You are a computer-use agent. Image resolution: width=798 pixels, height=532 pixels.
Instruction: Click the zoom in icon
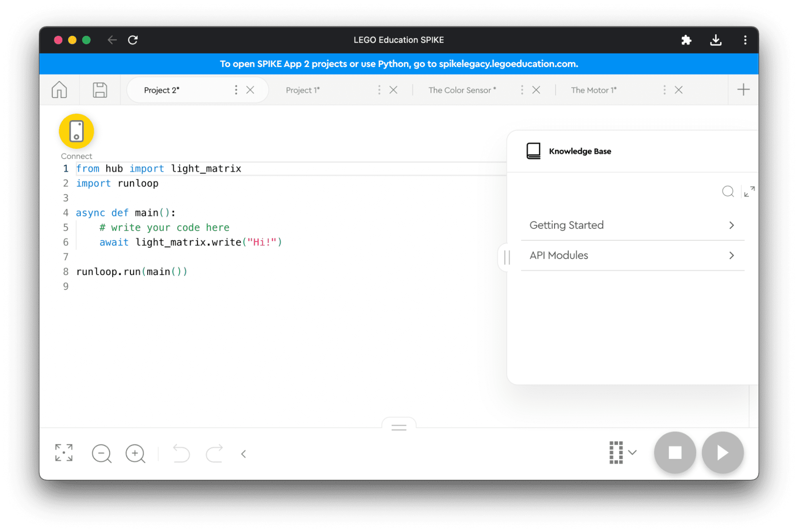136,453
